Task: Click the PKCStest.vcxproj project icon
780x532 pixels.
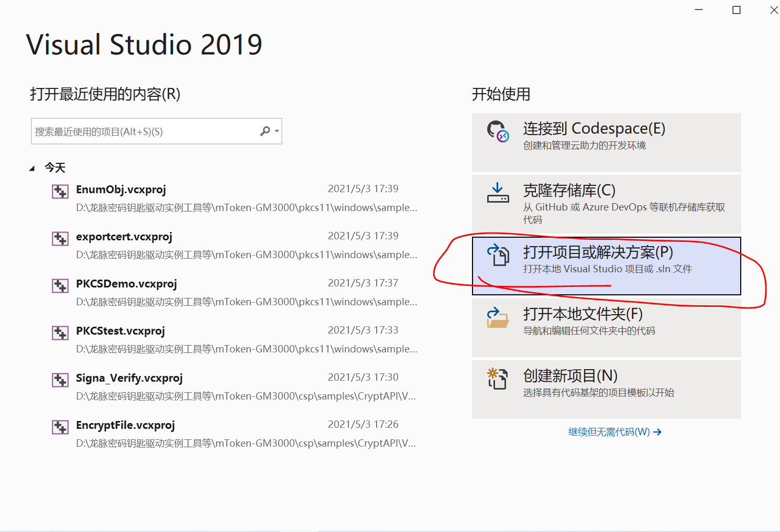Action: [x=60, y=333]
